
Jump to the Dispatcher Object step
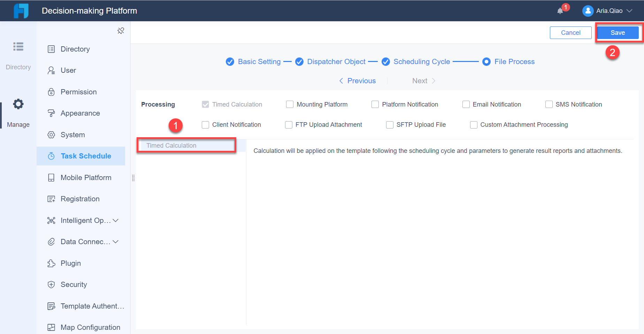coord(336,62)
